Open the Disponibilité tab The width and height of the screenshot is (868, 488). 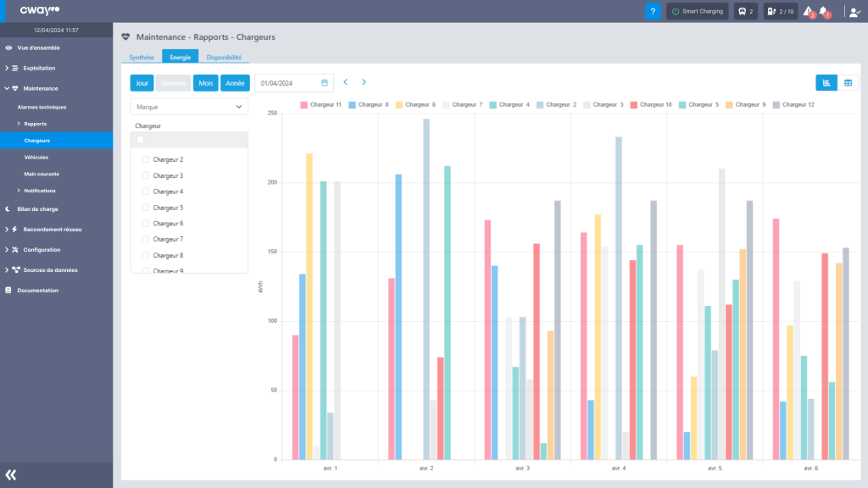224,57
